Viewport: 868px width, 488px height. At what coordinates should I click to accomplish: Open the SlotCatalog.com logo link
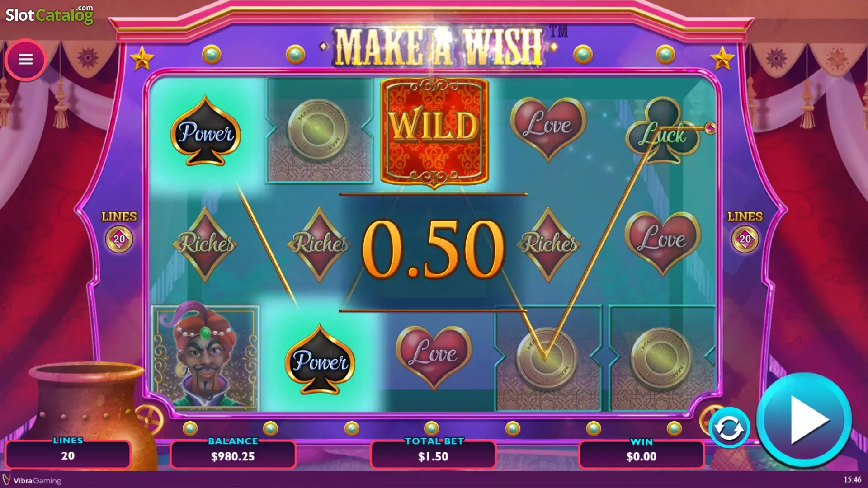49,14
